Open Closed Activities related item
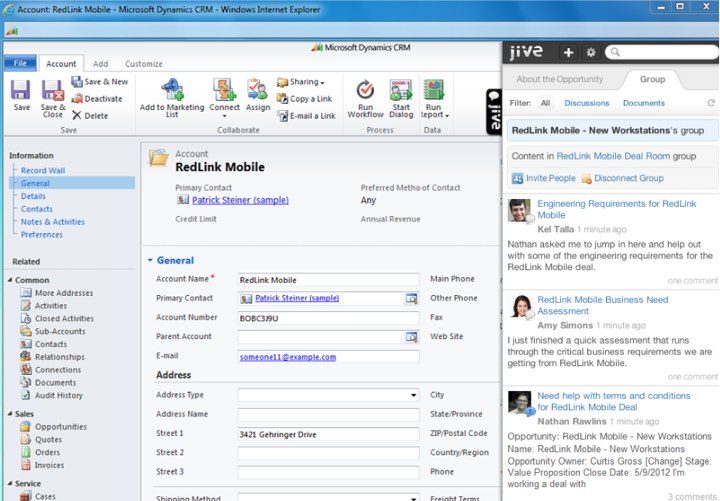 pyautogui.click(x=56, y=319)
